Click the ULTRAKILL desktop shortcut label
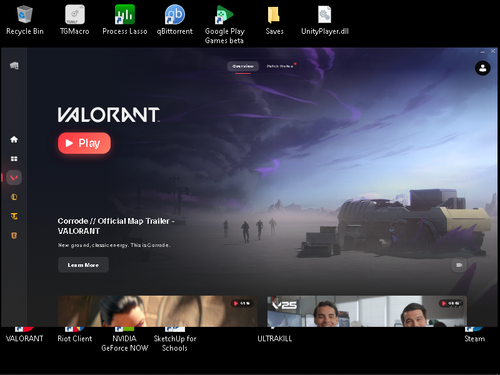The width and height of the screenshot is (500, 375). click(274, 339)
